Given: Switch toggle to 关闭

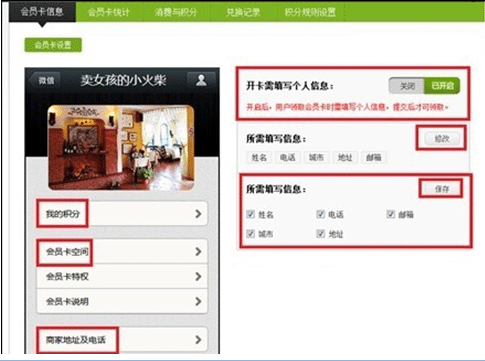Looking at the screenshot, I should [407, 86].
